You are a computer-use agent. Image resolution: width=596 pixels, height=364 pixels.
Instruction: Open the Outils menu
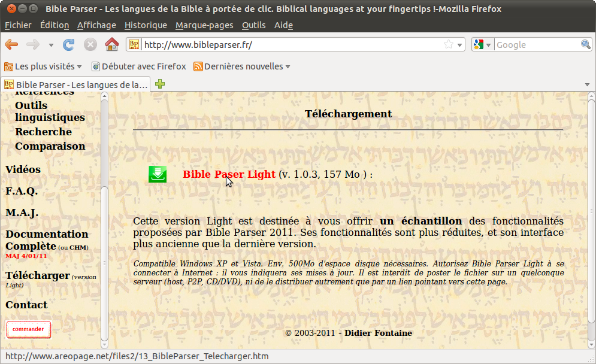pos(253,25)
